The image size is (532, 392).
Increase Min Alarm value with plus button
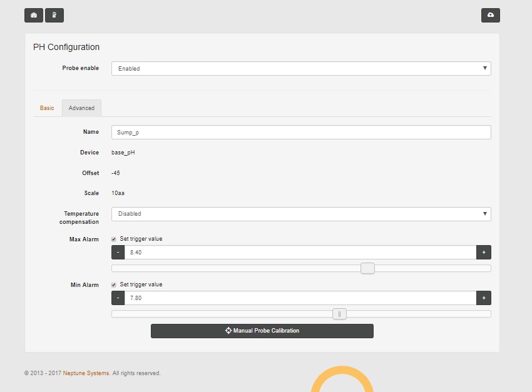(484, 298)
